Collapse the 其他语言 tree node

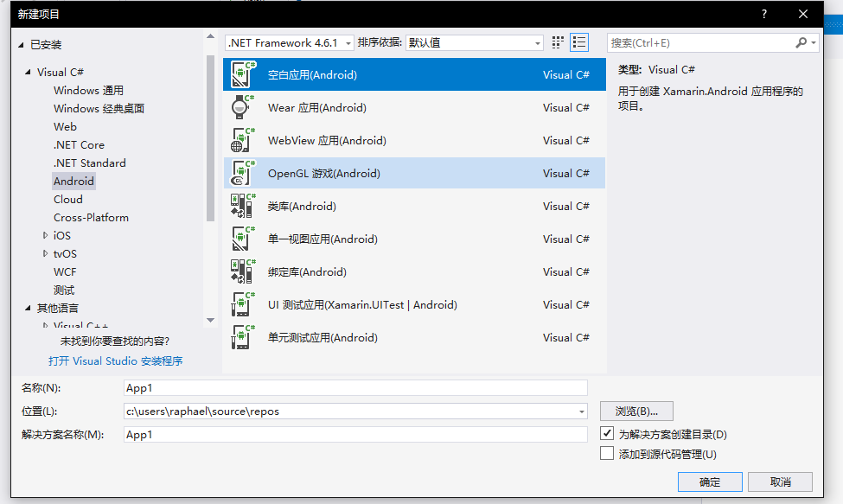coord(28,308)
